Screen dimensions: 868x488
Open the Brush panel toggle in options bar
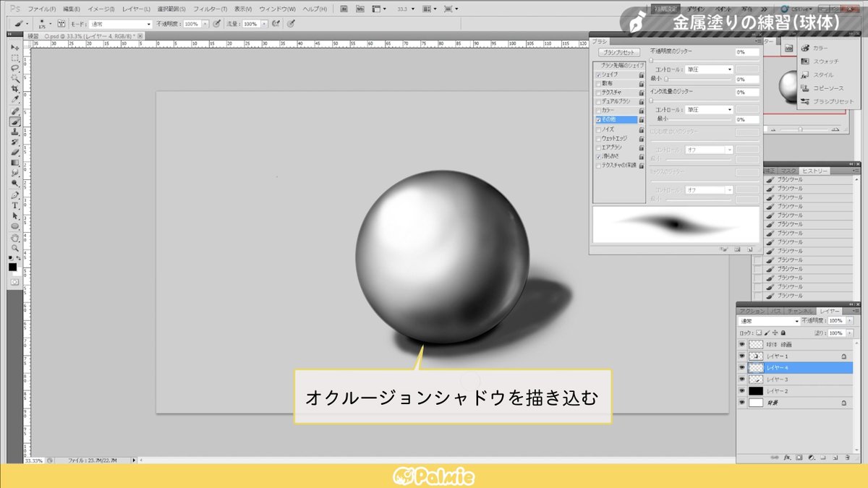pos(61,23)
